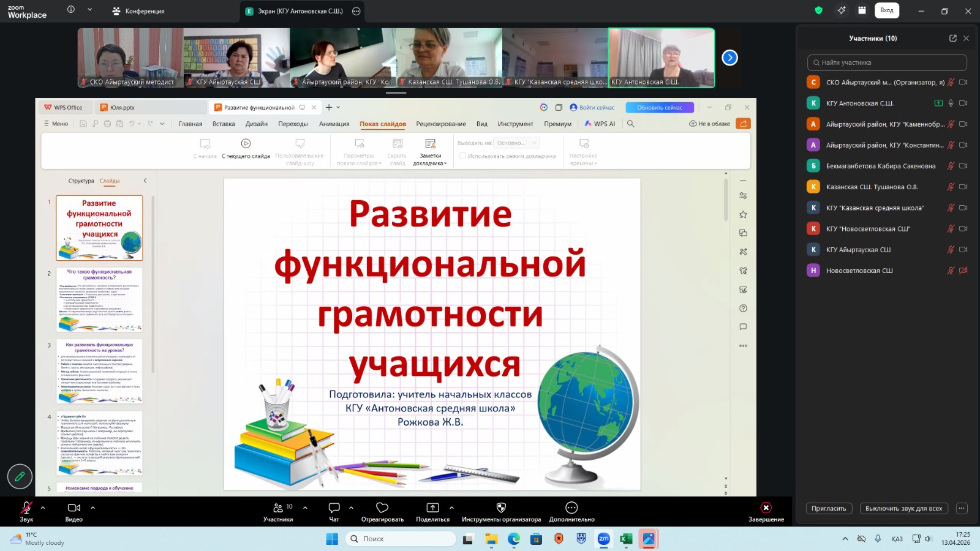
Task: Expand share options arrow
Action: coord(451,508)
